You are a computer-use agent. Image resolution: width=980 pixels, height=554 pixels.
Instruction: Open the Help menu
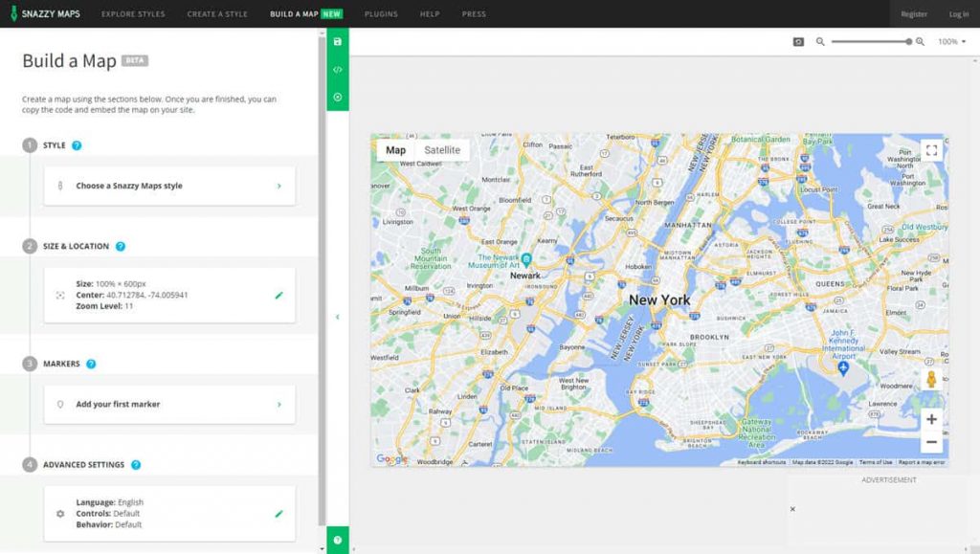pyautogui.click(x=430, y=13)
